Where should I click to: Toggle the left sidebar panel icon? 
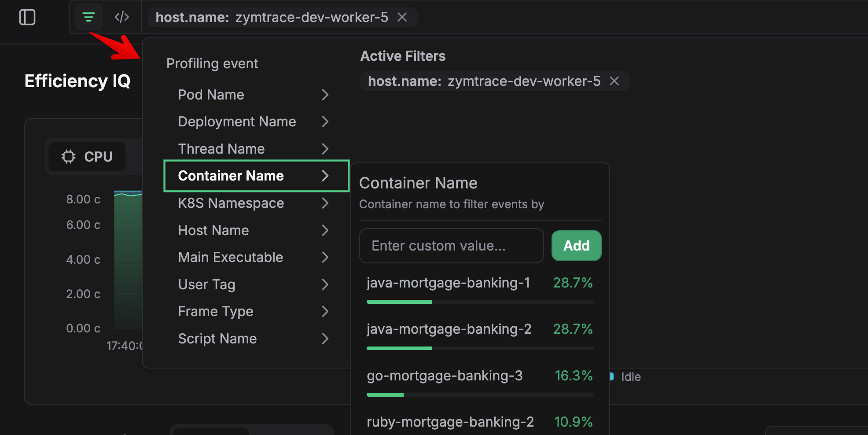point(27,17)
